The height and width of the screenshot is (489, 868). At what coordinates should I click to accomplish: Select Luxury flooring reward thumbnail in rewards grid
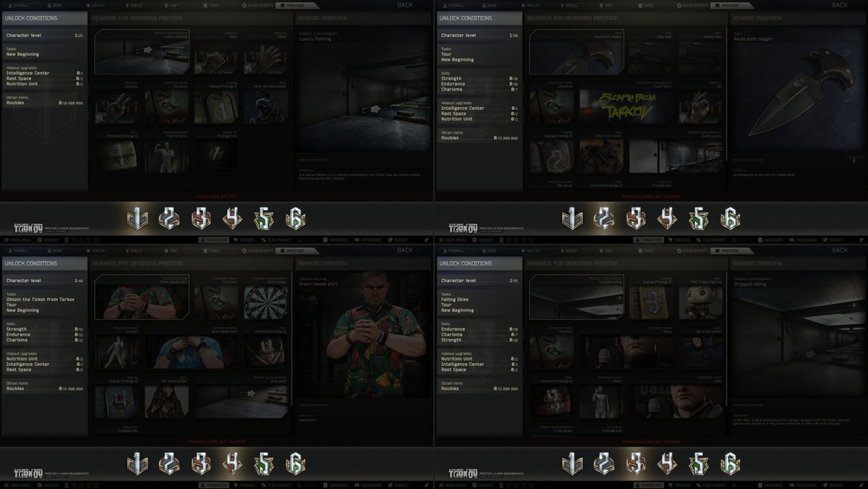coord(142,52)
